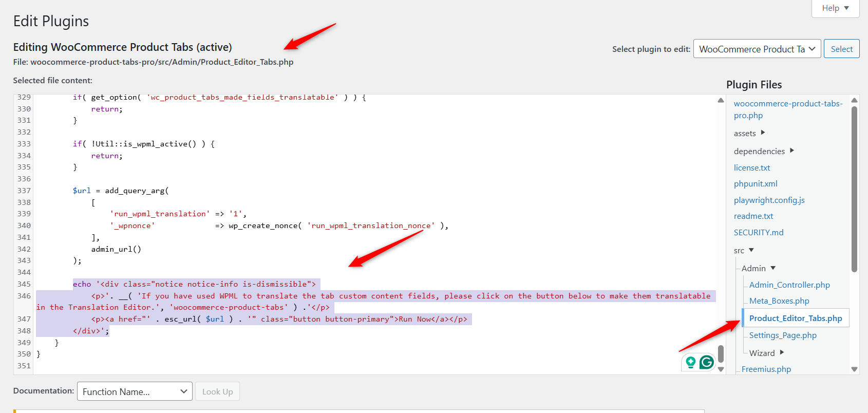Image resolution: width=868 pixels, height=413 pixels.
Task: Open readme.txt file
Action: (x=753, y=216)
